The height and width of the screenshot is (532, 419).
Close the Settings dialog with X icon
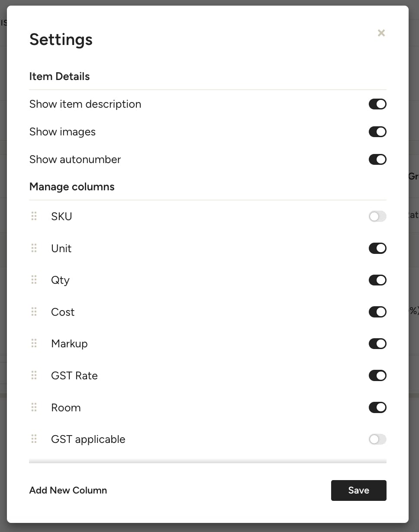381,33
